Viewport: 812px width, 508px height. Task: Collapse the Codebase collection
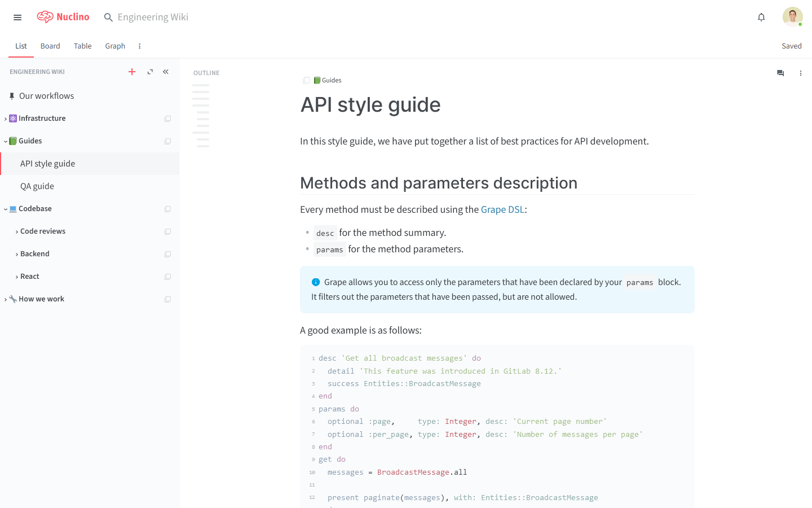(6, 209)
